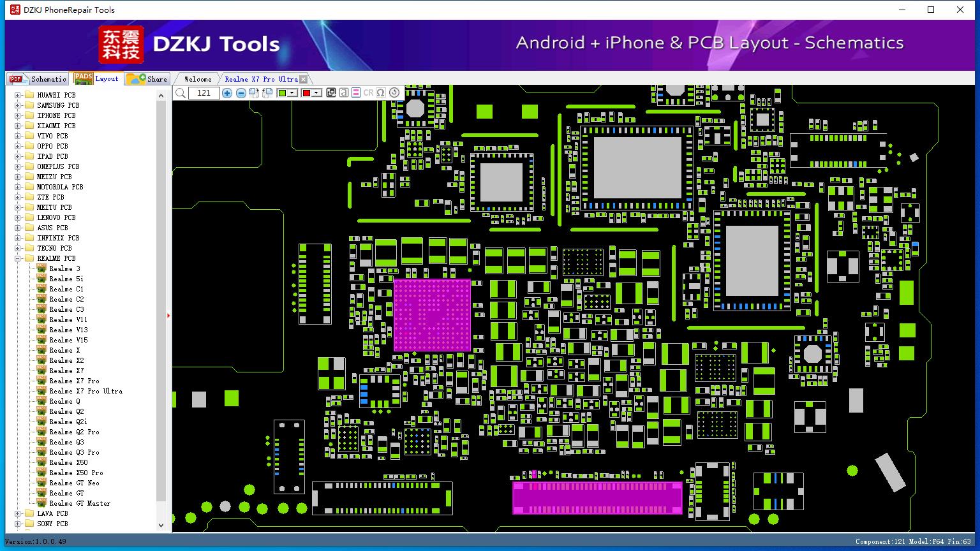Select Realme GT Neo in the tree
This screenshot has height=551, width=980.
click(75, 483)
